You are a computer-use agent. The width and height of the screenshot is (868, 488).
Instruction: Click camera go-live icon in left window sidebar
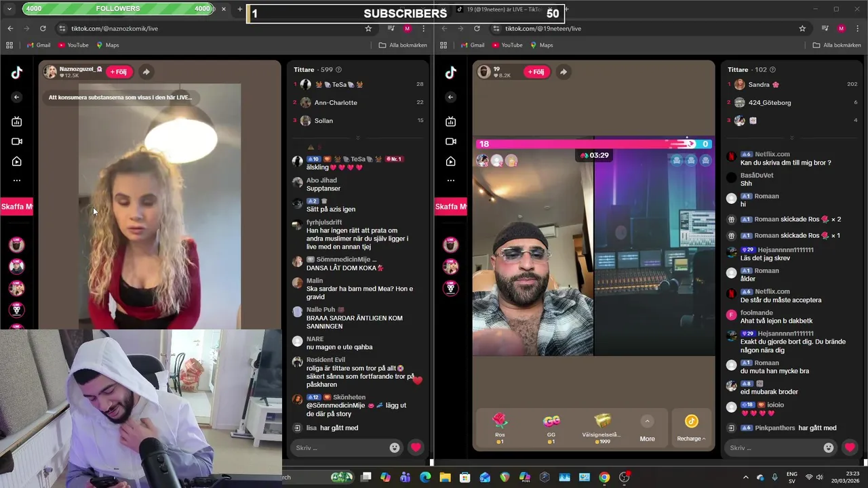[17, 142]
